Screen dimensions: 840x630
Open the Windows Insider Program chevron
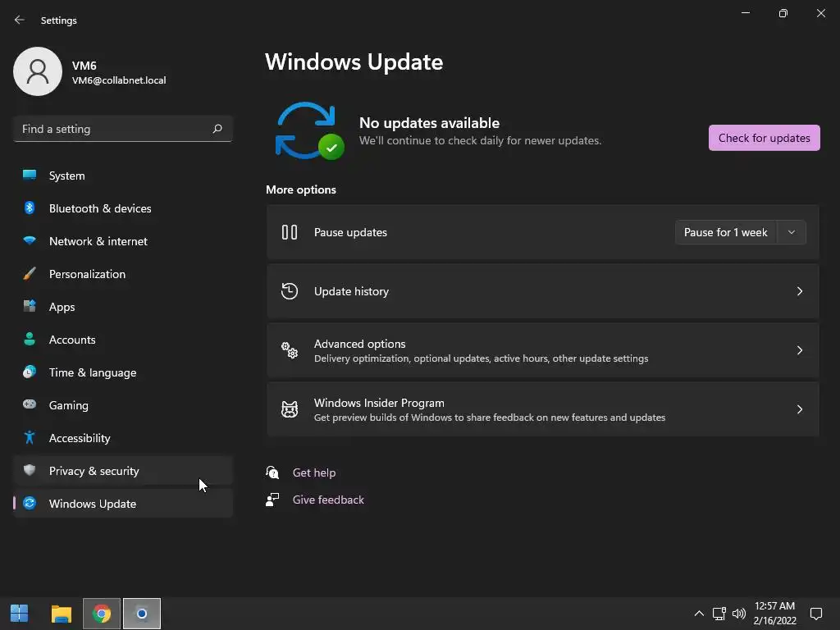[x=799, y=409]
